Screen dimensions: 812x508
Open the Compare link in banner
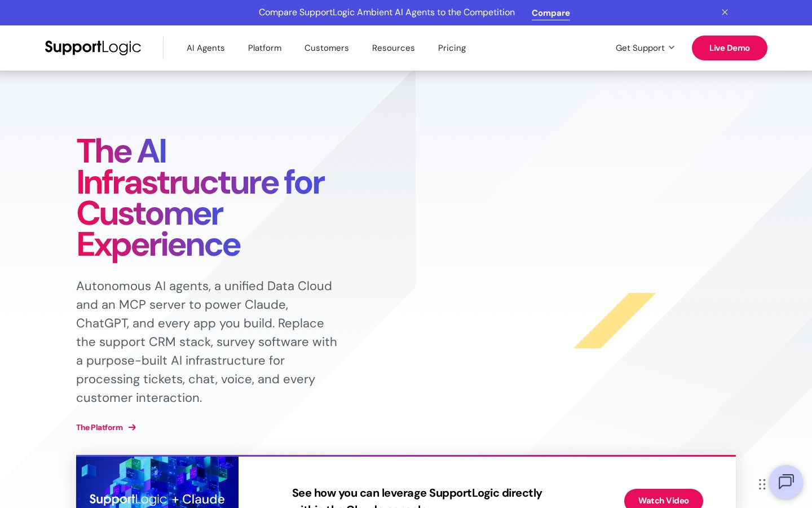pos(550,13)
